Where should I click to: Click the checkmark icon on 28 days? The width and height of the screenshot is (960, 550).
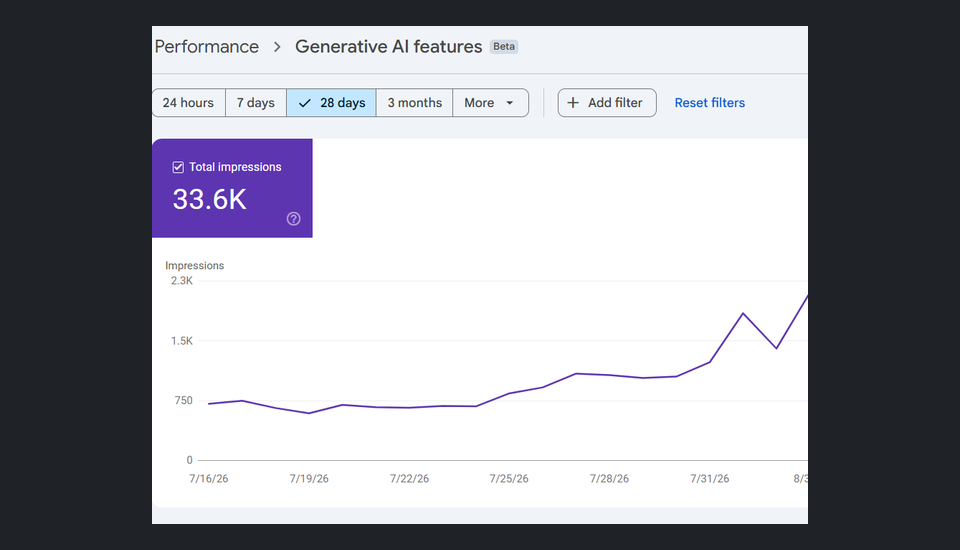pos(304,103)
